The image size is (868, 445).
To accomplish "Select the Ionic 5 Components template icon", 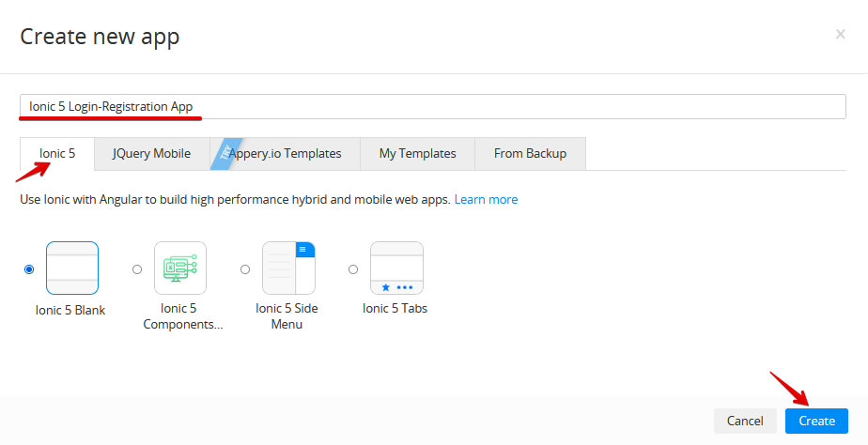I will [x=180, y=268].
